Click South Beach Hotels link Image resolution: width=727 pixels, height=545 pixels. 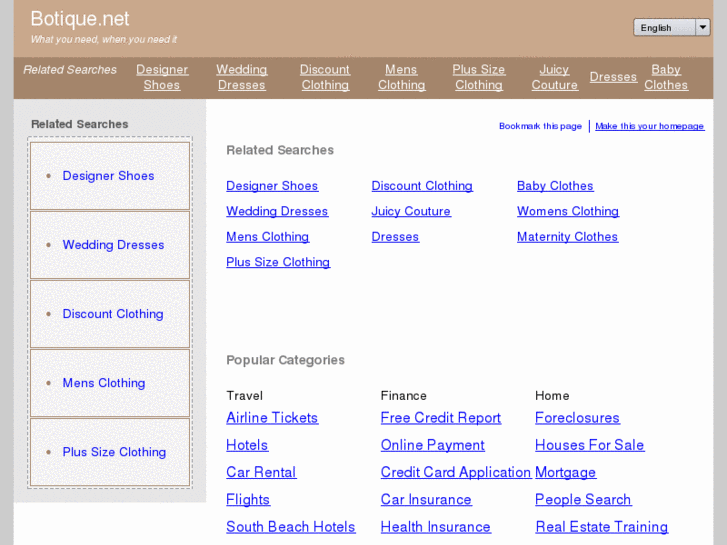pyautogui.click(x=290, y=527)
